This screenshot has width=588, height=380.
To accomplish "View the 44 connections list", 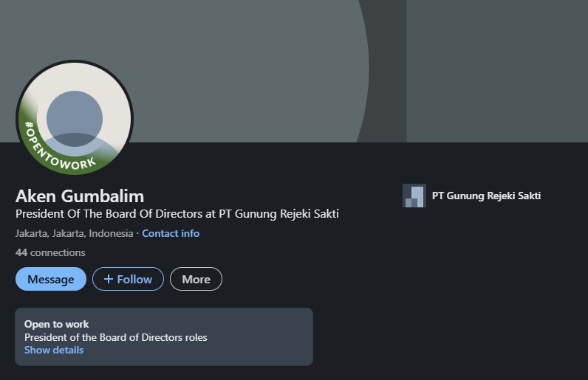I will click(50, 252).
